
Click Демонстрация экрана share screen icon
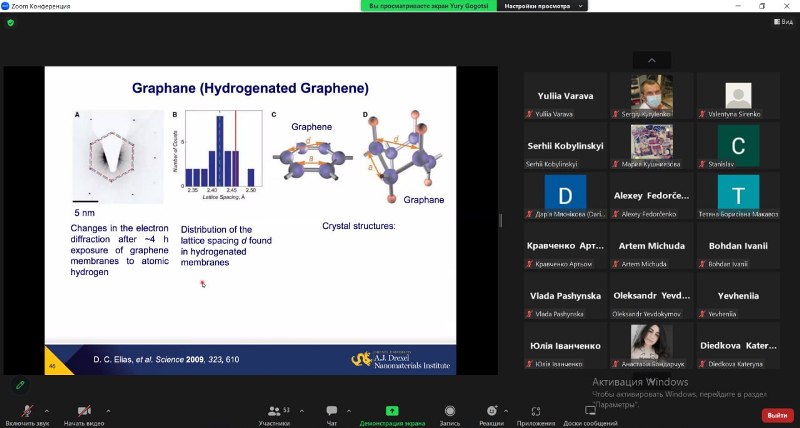[392, 411]
